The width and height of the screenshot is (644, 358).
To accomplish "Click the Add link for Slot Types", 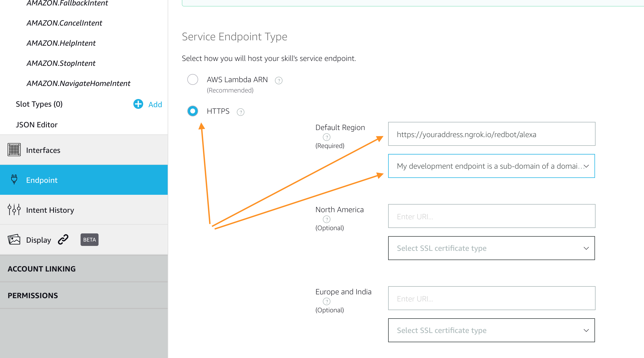I will click(155, 104).
